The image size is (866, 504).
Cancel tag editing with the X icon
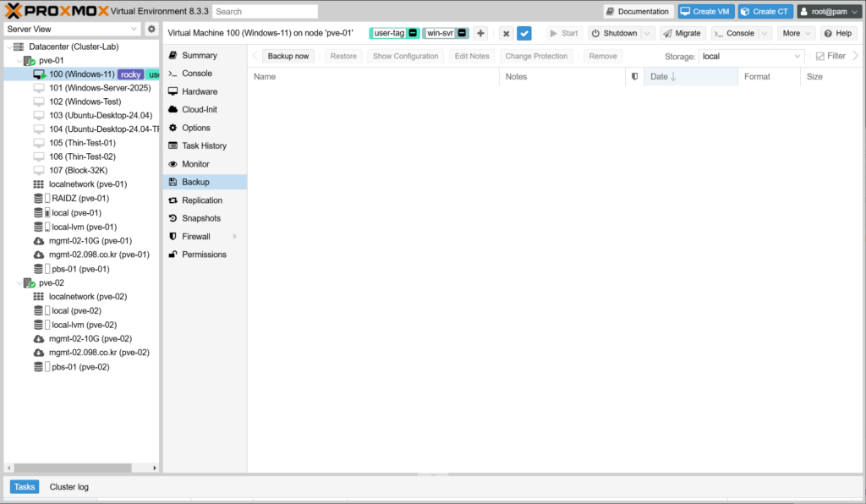506,33
